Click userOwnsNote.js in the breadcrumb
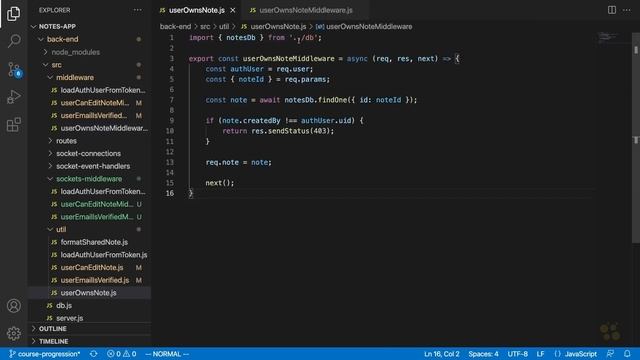640x360 pixels. tap(278, 27)
